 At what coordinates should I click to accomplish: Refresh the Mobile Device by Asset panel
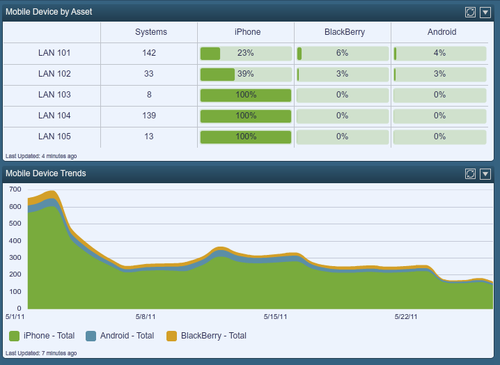click(x=470, y=12)
